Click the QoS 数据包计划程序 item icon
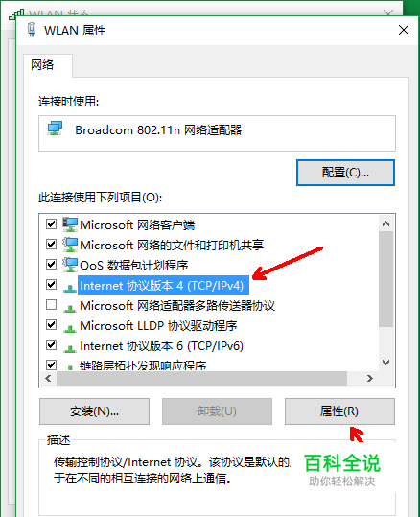 70,265
